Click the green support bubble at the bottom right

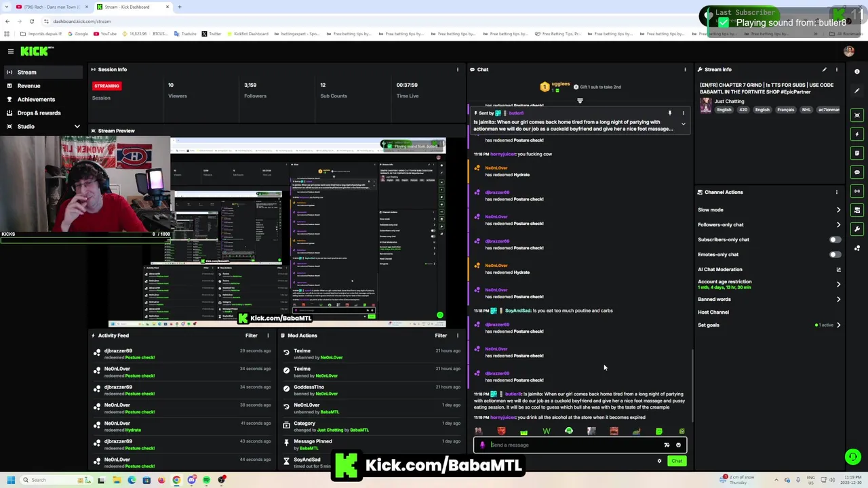coord(852,457)
